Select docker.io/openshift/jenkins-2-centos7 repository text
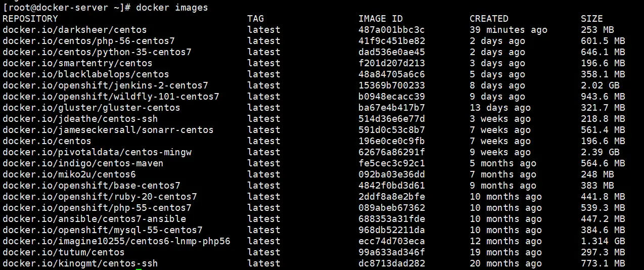The width and height of the screenshot is (644, 270). tap(105, 85)
